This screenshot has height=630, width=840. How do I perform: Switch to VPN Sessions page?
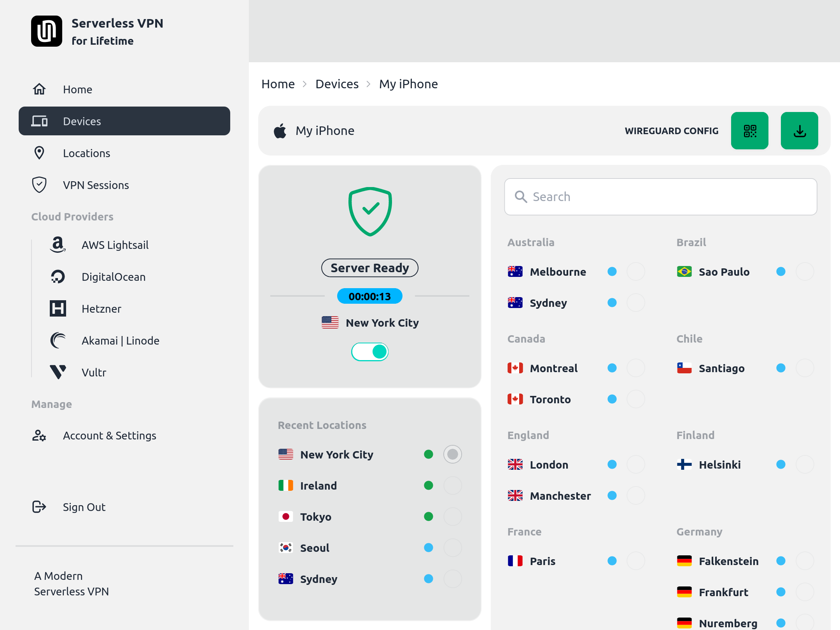96,185
